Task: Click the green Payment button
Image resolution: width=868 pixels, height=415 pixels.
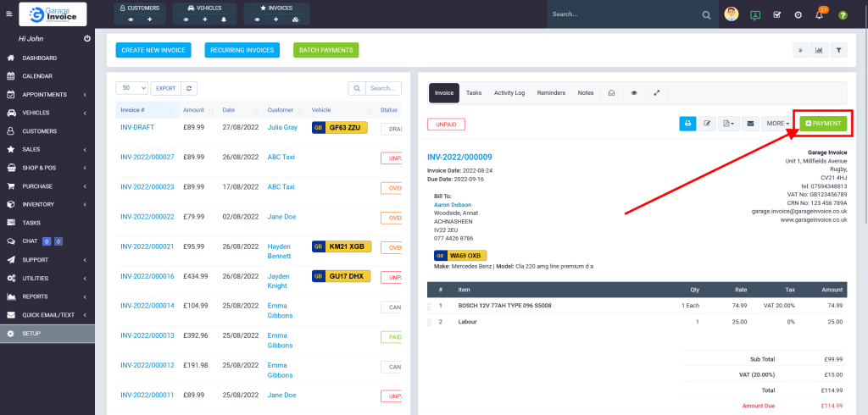Action: [823, 124]
